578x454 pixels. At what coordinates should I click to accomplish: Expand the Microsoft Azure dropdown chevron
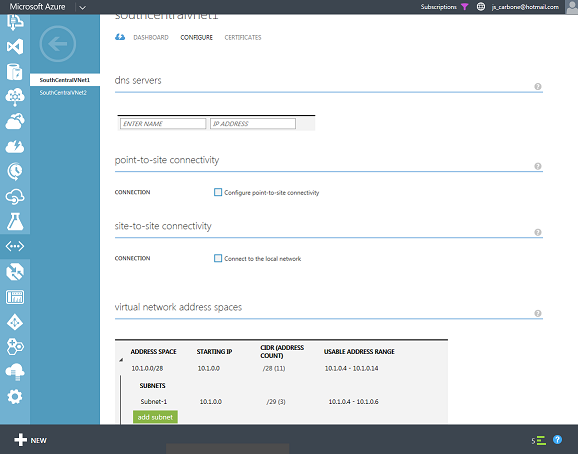point(82,7)
